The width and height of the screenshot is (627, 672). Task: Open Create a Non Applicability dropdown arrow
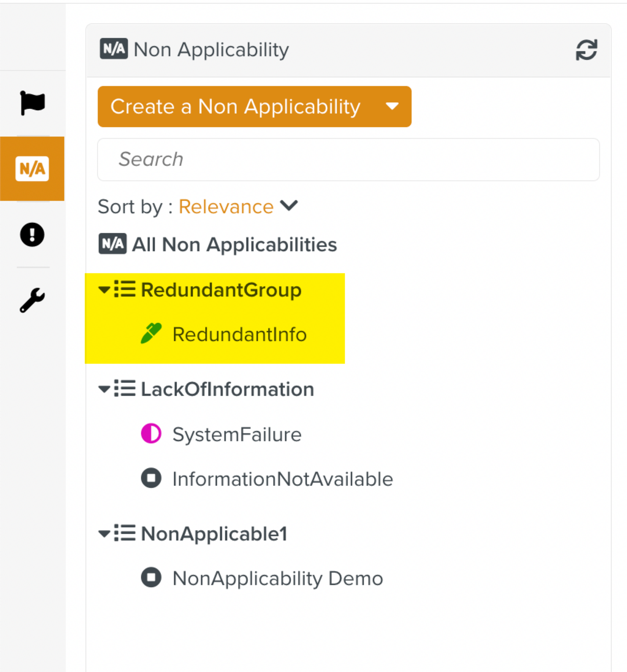[392, 106]
